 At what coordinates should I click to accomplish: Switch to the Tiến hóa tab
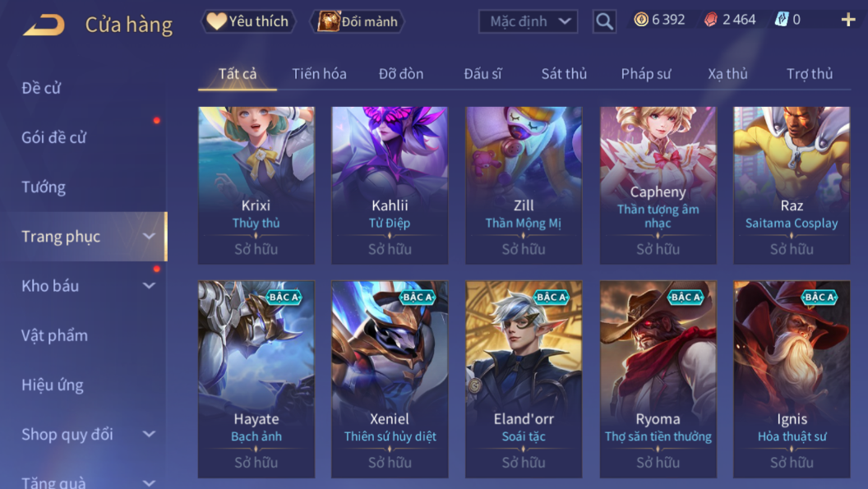pyautogui.click(x=319, y=74)
